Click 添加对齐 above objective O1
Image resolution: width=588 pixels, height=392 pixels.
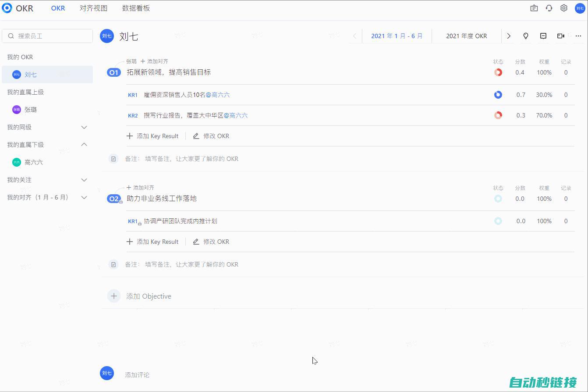154,61
